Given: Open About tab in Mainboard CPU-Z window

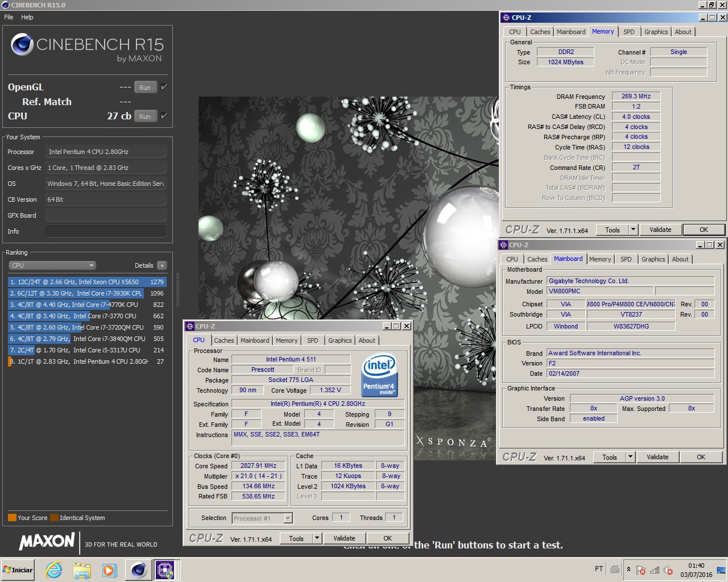Looking at the screenshot, I should point(680,259).
